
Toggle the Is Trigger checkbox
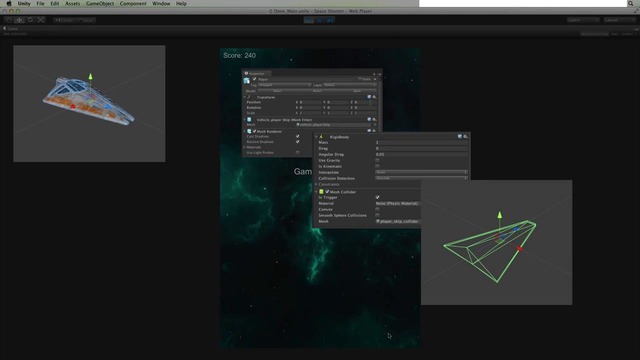click(377, 197)
